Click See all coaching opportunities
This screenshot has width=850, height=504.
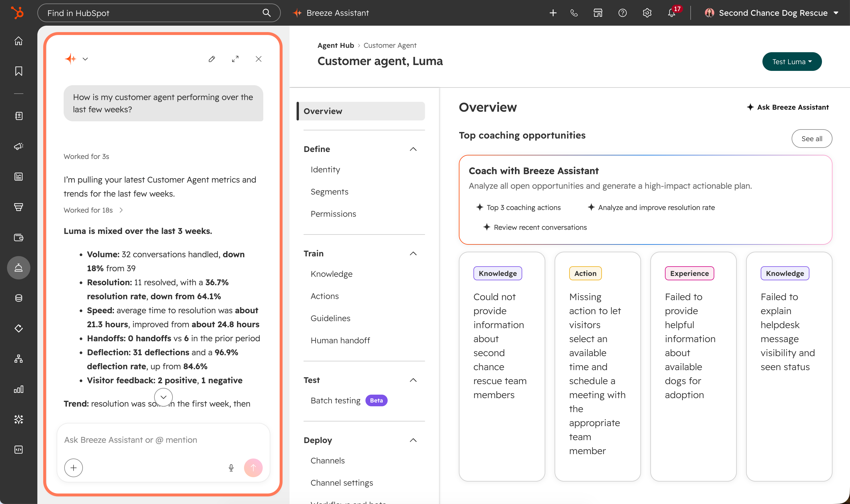tap(811, 139)
